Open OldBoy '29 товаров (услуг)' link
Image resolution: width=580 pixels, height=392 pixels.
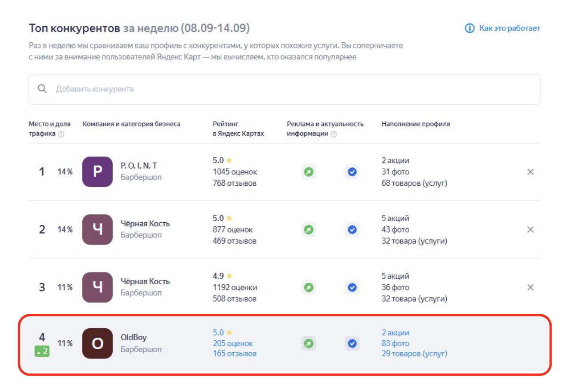(414, 354)
